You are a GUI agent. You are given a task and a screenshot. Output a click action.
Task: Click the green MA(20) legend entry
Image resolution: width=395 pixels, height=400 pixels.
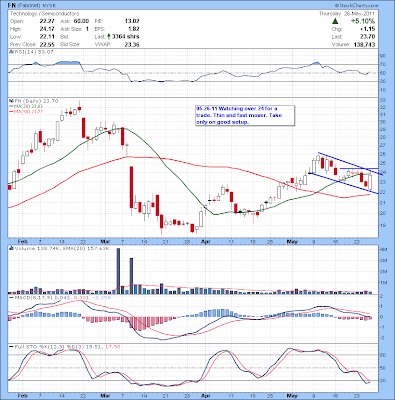tap(25, 106)
